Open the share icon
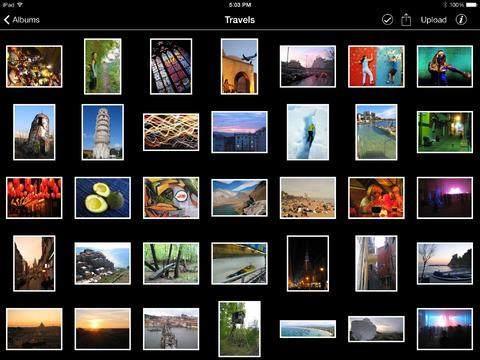The height and width of the screenshot is (360, 480). [406, 20]
